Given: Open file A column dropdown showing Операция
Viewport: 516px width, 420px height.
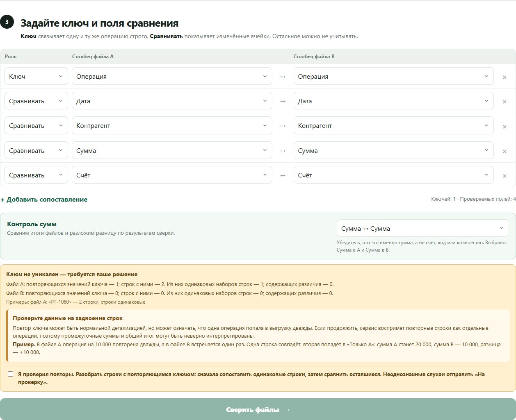Looking at the screenshot, I should click(172, 76).
